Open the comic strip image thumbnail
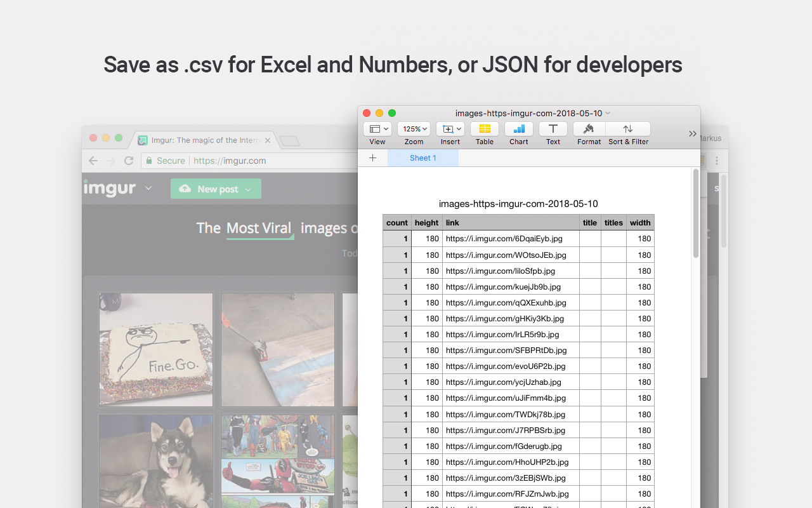This screenshot has height=508, width=812. 278,461
